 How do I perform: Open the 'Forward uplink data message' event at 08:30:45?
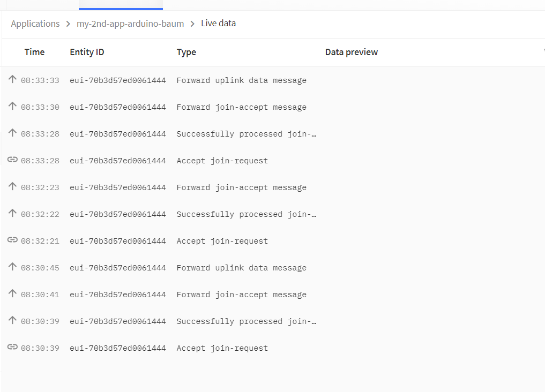pyautogui.click(x=242, y=268)
